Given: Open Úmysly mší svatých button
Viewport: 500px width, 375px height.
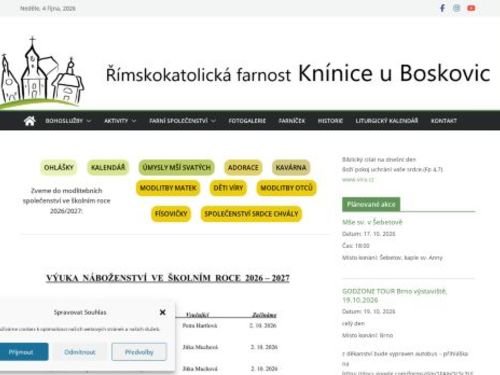Looking at the screenshot, I should [177, 167].
